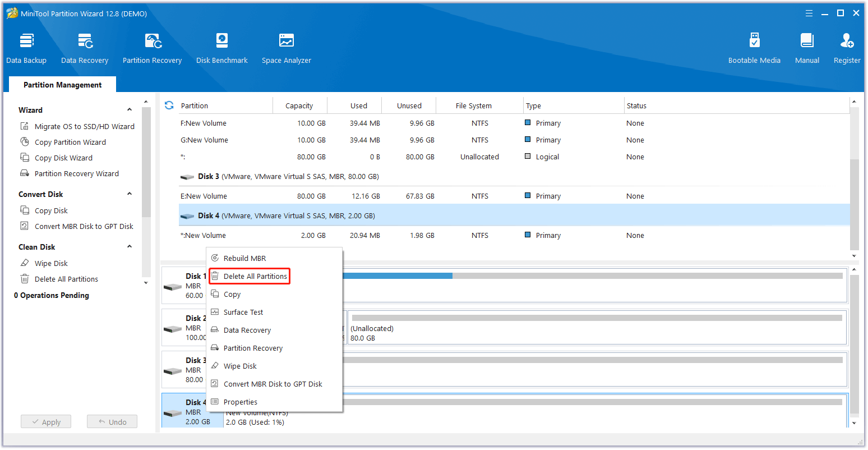The height and width of the screenshot is (450, 868).
Task: Refresh the partition list
Action: (169, 105)
